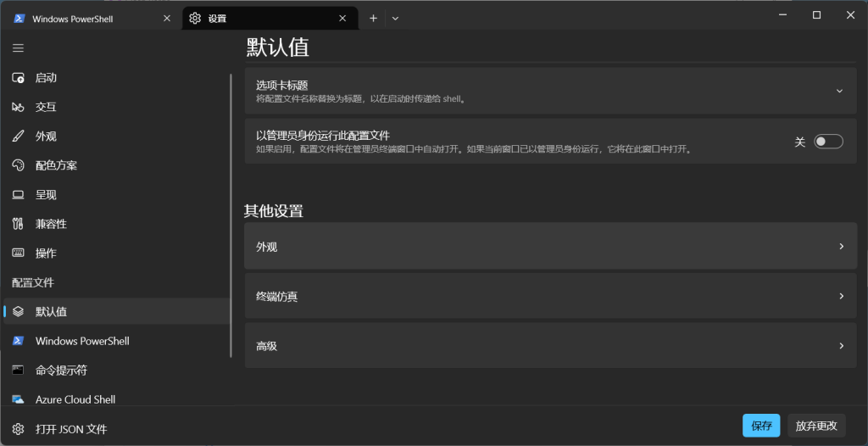Open the 终端仿真 settings page
This screenshot has width=868, height=446.
tap(551, 296)
